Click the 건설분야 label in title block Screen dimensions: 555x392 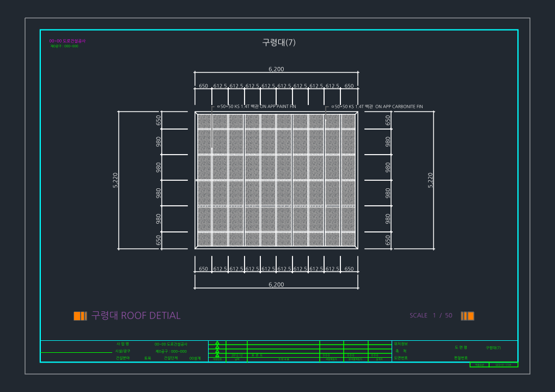coord(123,358)
